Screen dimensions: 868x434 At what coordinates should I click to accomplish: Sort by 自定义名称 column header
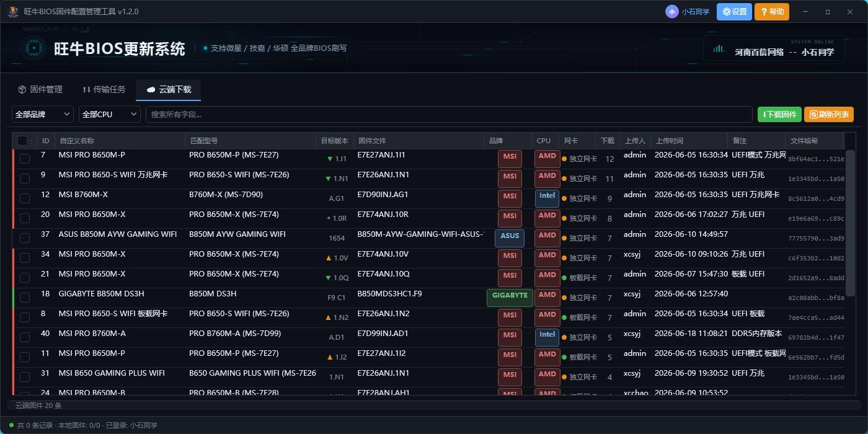(120, 141)
